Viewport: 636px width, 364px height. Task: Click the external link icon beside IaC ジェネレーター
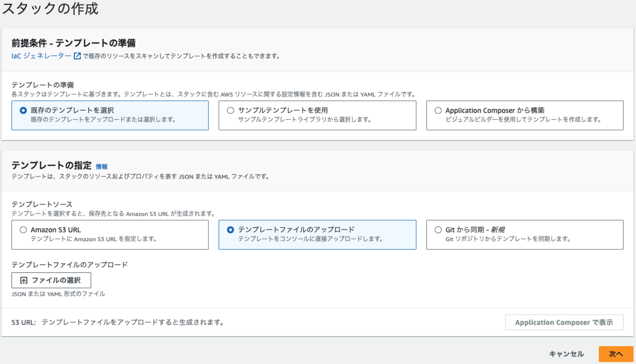pyautogui.click(x=77, y=56)
